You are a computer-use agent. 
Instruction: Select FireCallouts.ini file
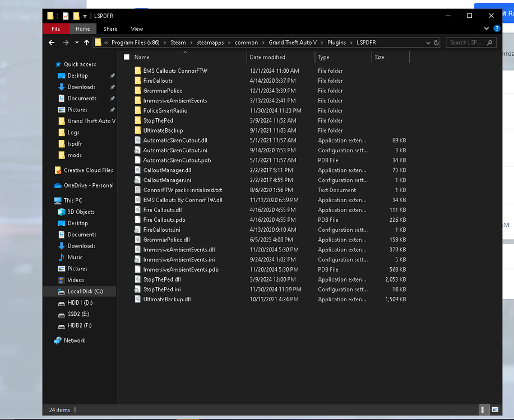(x=161, y=230)
